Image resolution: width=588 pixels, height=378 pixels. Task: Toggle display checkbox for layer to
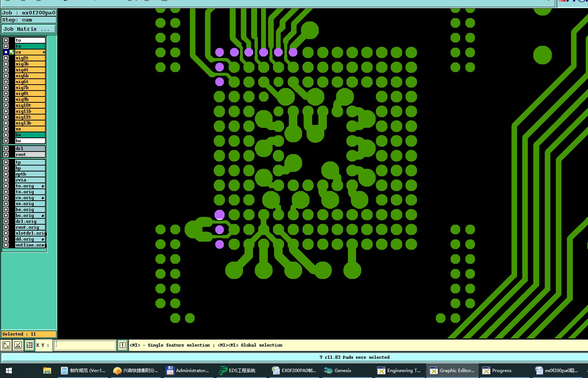pyautogui.click(x=6, y=40)
